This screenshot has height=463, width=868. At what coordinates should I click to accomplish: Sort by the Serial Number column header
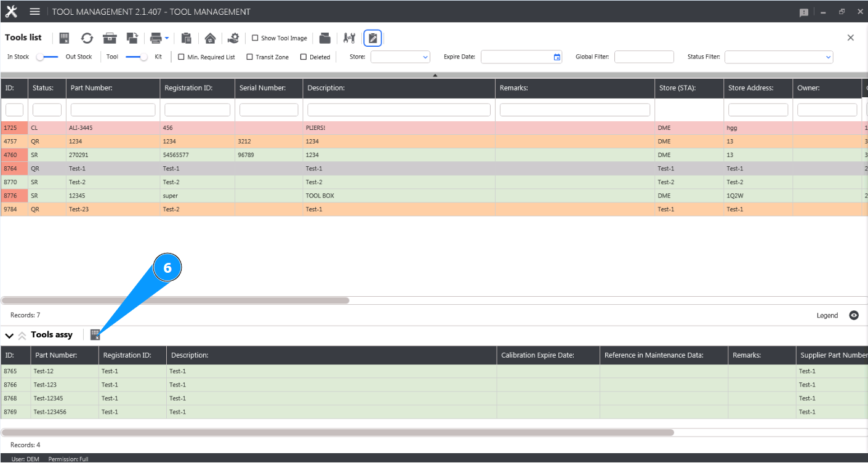[269, 88]
